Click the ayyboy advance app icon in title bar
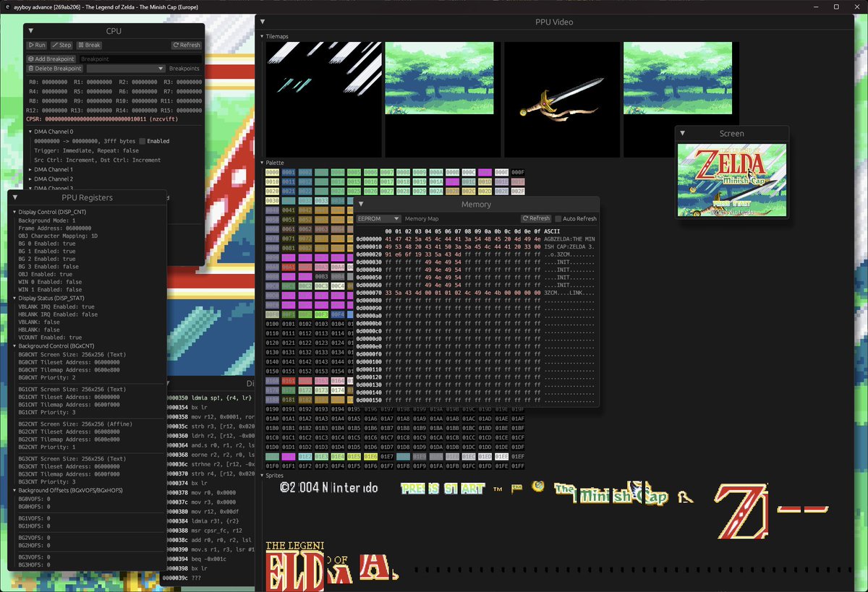Image resolution: width=868 pixels, height=592 pixels. 7,7
